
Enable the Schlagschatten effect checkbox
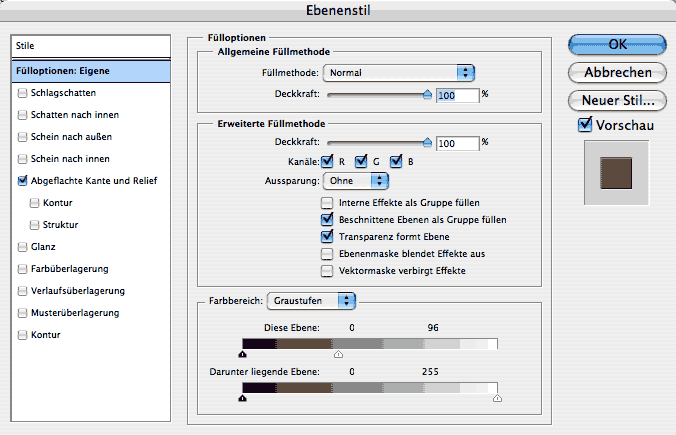pyautogui.click(x=22, y=92)
